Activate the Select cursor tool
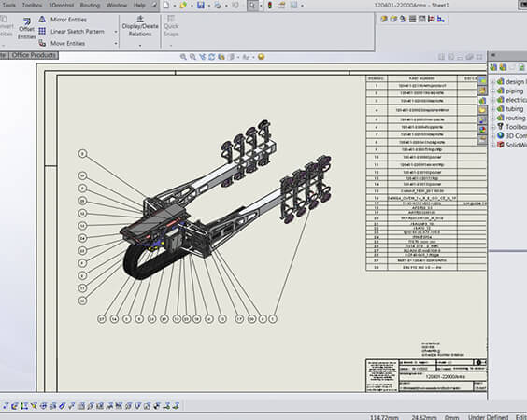 pyautogui.click(x=252, y=5)
